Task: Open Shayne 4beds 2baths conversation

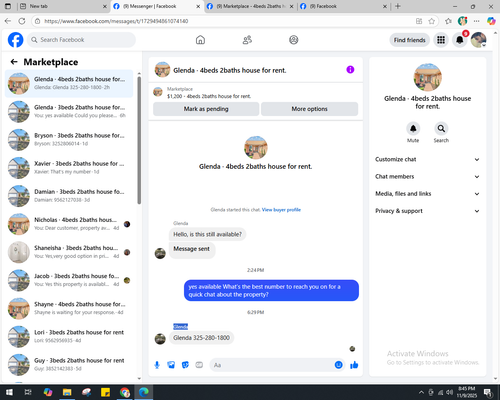Action: point(69,309)
